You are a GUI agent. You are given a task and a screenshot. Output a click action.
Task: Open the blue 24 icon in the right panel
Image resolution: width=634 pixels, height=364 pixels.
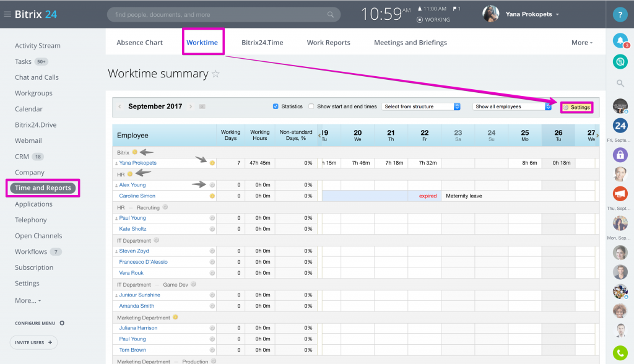point(620,126)
